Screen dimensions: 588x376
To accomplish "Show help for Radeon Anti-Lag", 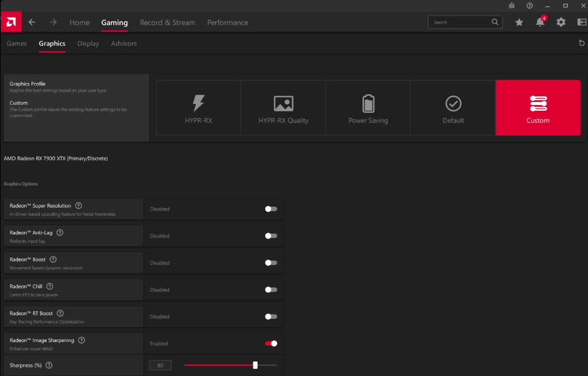I will pyautogui.click(x=60, y=232).
